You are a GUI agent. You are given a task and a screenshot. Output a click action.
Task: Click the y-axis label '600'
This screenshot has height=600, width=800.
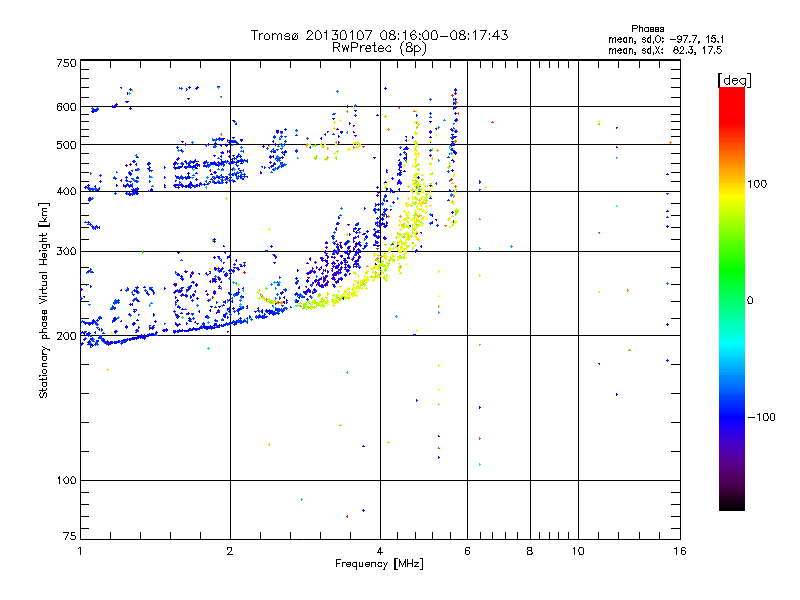pos(67,107)
